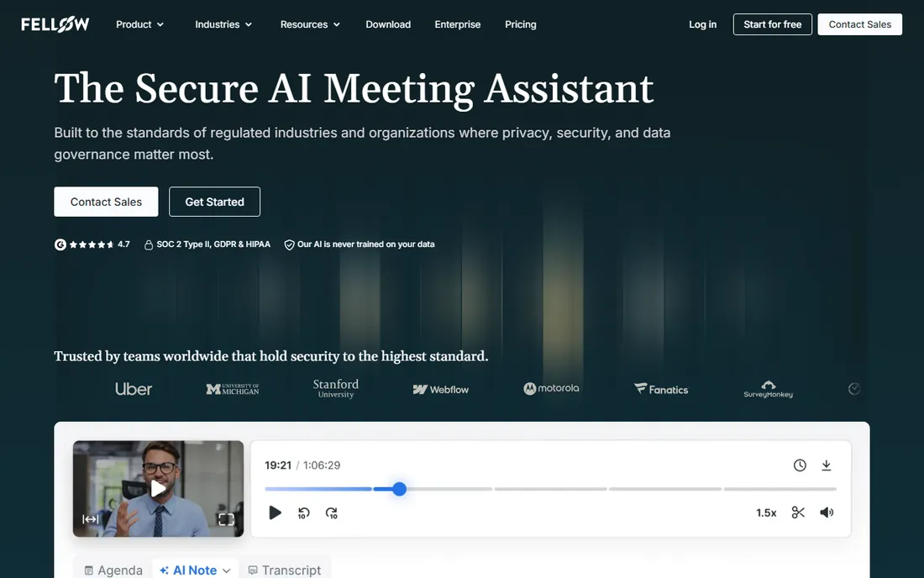Rewind the recording 10 seconds

303,513
